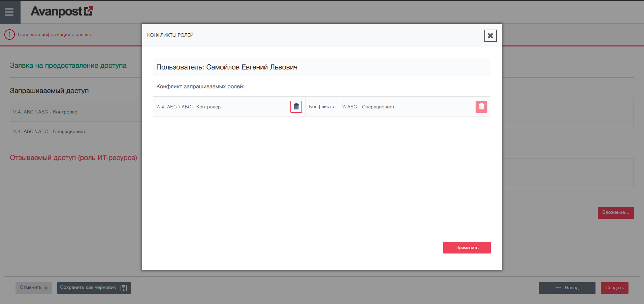Image resolution: width=644 pixels, height=304 pixels.
Task: Open the hamburger main menu
Action: pos(9,12)
